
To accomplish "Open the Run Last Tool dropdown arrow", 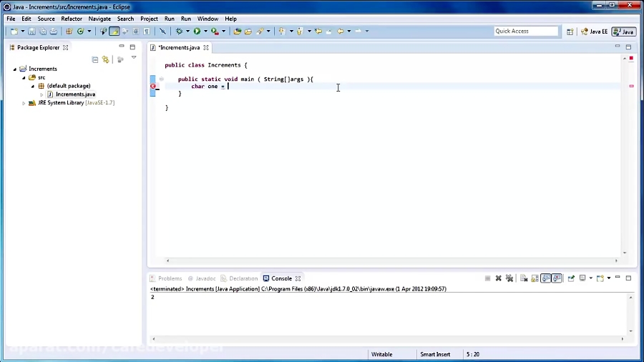I will pos(223,31).
